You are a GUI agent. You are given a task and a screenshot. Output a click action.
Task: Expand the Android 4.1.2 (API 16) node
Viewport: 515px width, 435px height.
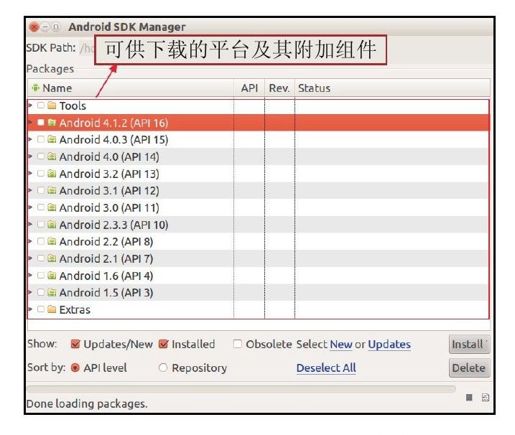tap(30, 123)
